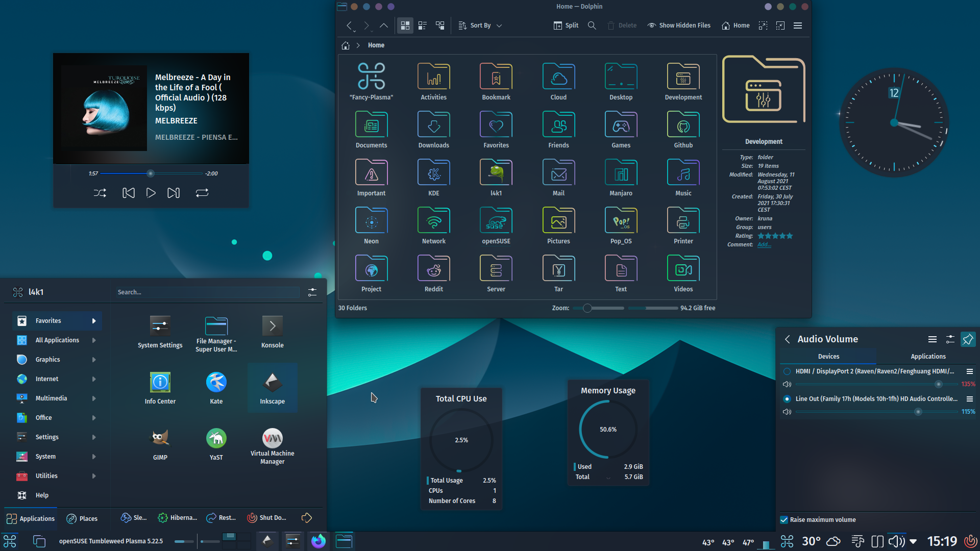The height and width of the screenshot is (551, 980).
Task: Click the search magnifier in Dolphin toolbar
Action: pyautogui.click(x=592, y=26)
